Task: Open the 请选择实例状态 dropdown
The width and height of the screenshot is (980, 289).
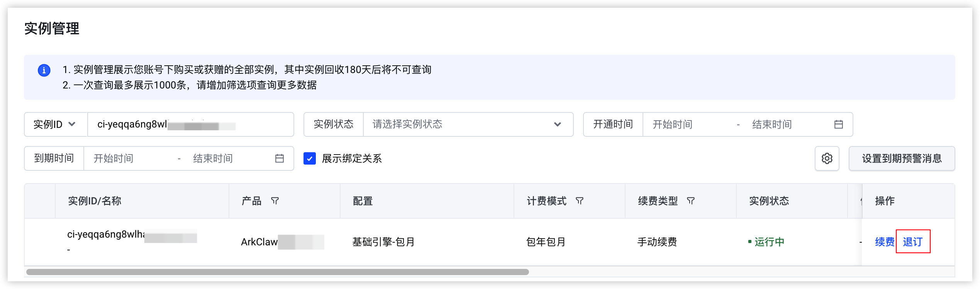Action: tap(468, 124)
